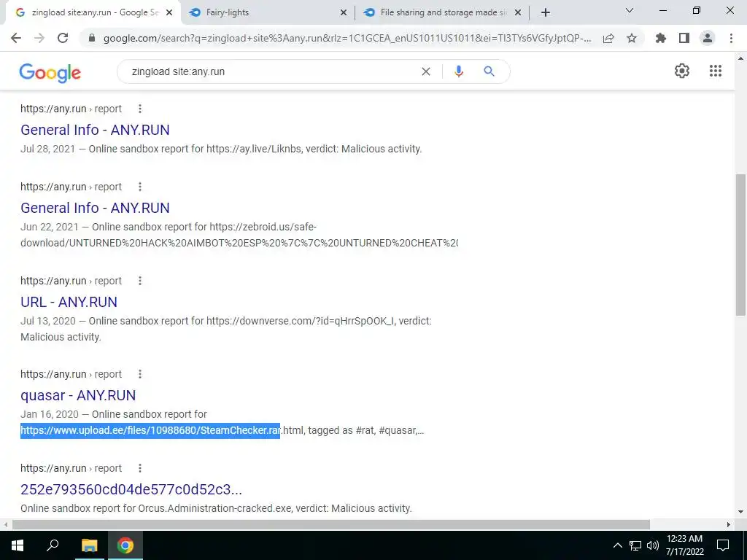This screenshot has width=747, height=560.
Task: Click the Orcus.Administration-cracked.exe snippet text
Action: pos(216,508)
